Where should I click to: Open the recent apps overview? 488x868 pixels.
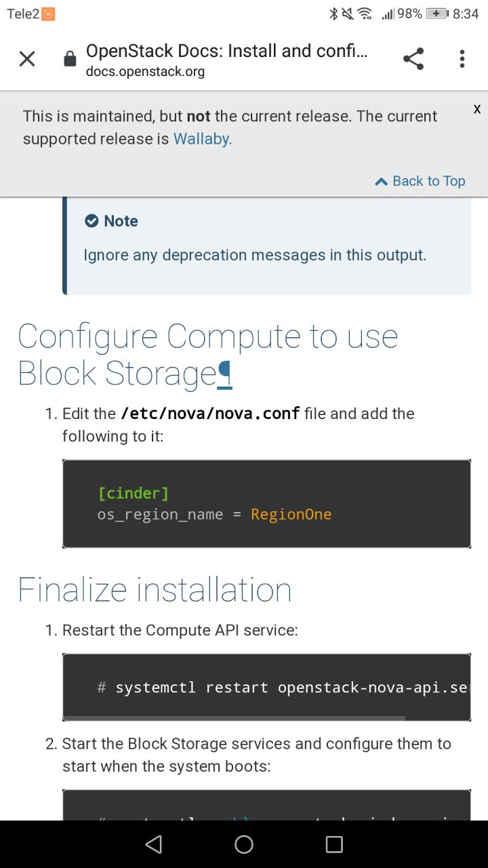point(334,844)
